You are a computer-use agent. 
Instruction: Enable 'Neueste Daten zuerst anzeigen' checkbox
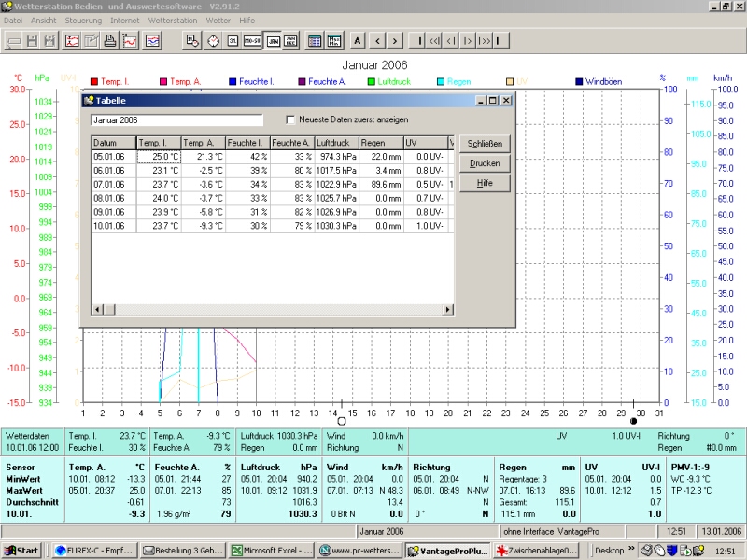(290, 119)
